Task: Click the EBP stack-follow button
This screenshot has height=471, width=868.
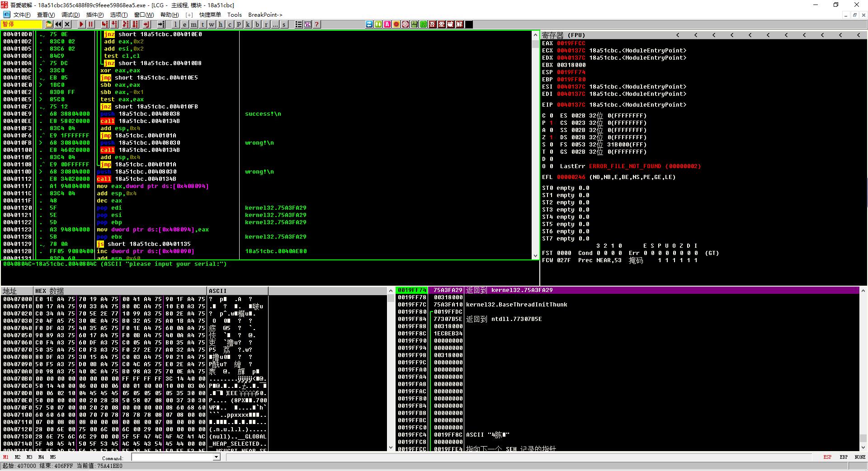Action: coord(844,457)
